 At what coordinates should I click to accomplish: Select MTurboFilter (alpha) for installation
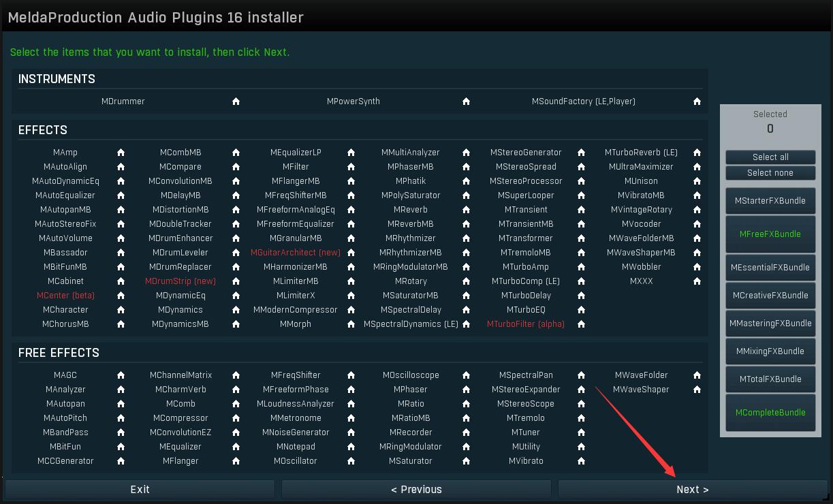point(526,324)
